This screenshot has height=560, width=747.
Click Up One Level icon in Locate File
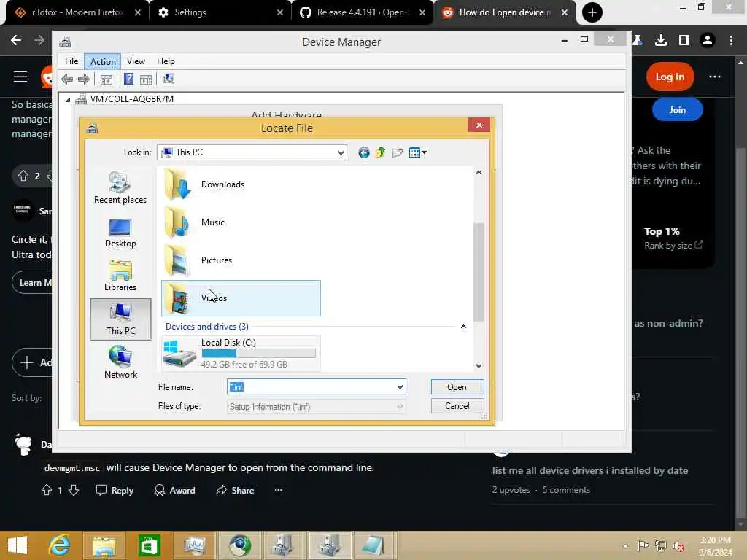click(380, 152)
